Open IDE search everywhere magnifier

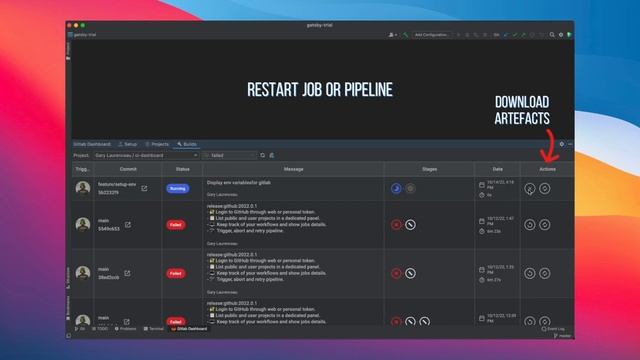(552, 35)
